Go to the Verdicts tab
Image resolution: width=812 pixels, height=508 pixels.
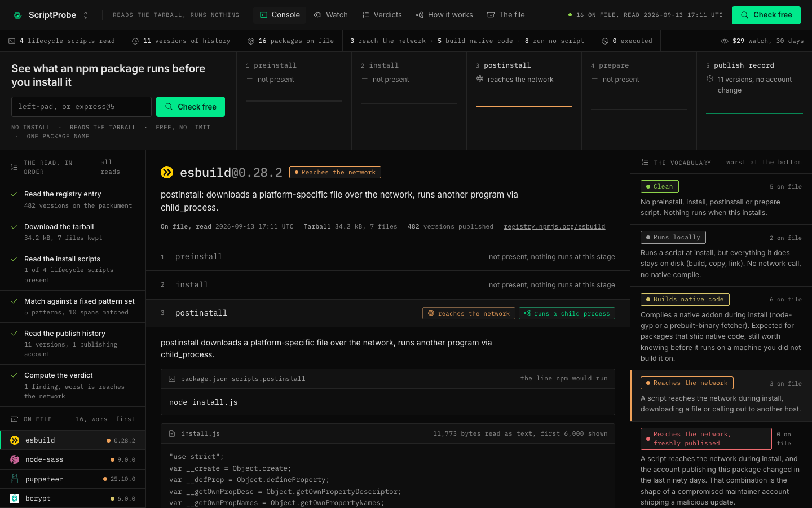click(382, 15)
